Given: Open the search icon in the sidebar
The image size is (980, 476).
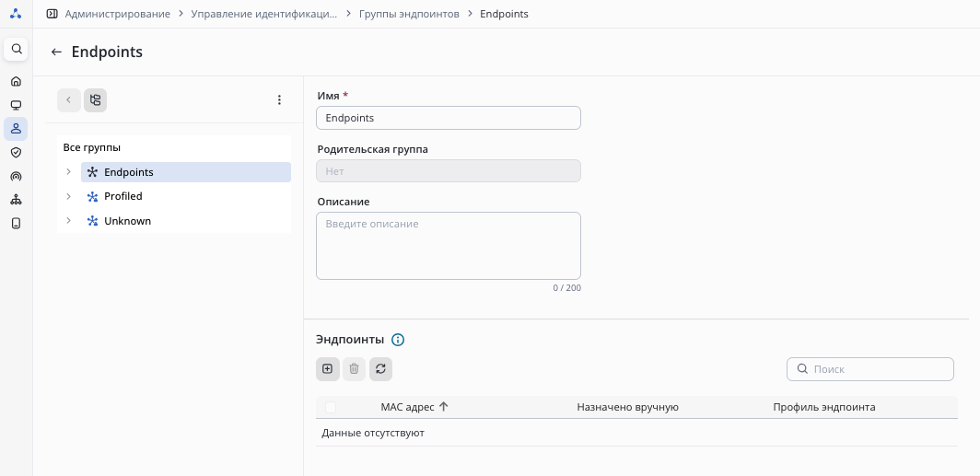Looking at the screenshot, I should pos(17,49).
